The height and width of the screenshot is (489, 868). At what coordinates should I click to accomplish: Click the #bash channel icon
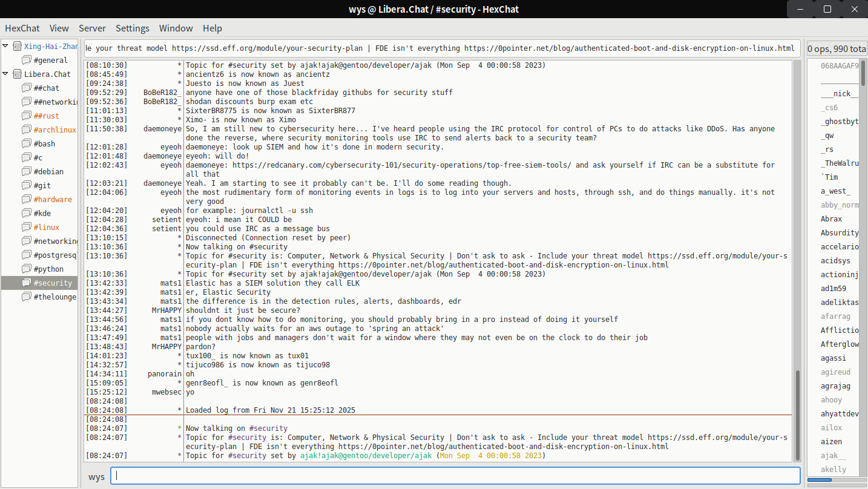tap(26, 143)
